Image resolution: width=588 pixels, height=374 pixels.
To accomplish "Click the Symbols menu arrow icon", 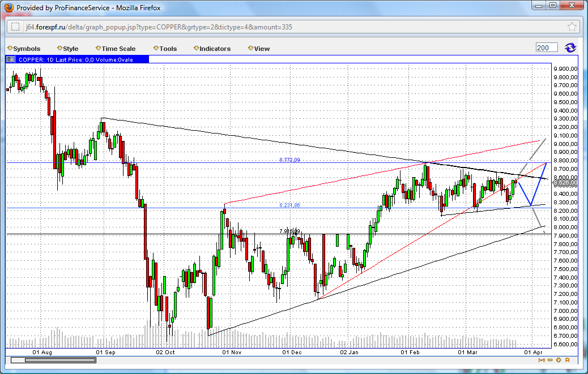I will 10,48.
